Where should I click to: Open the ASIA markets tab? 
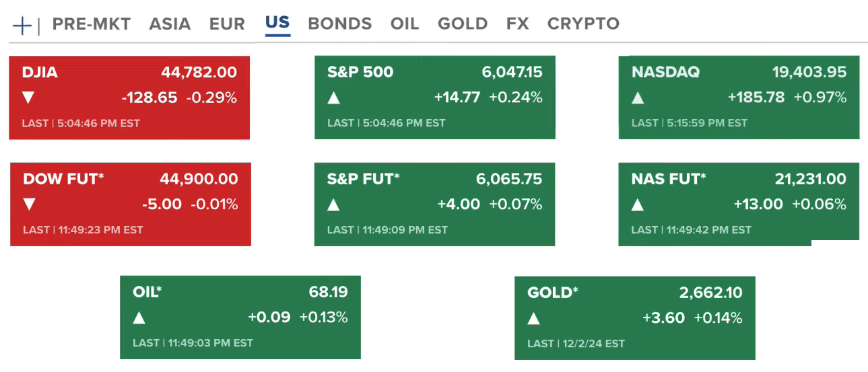[170, 24]
